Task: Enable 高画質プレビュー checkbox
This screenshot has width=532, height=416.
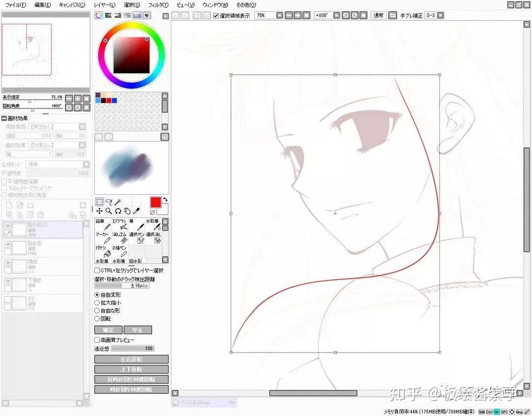Action: coord(97,340)
